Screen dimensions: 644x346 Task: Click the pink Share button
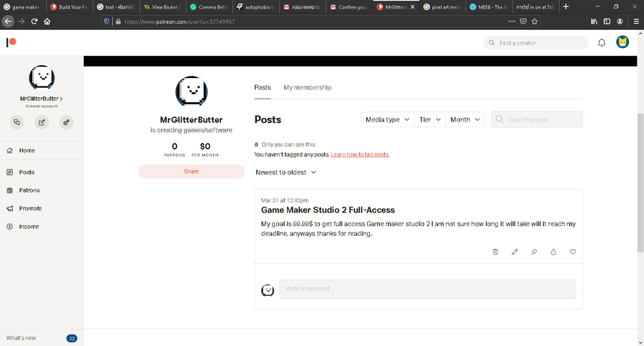(x=191, y=172)
